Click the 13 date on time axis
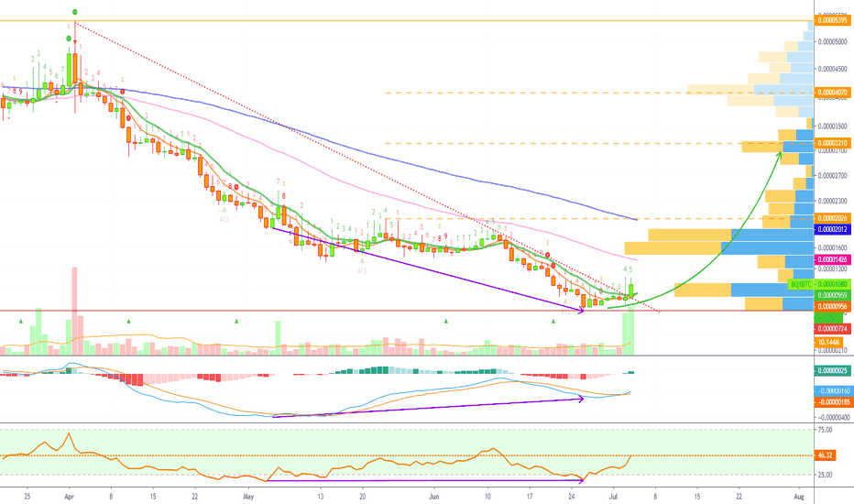 pos(321,497)
